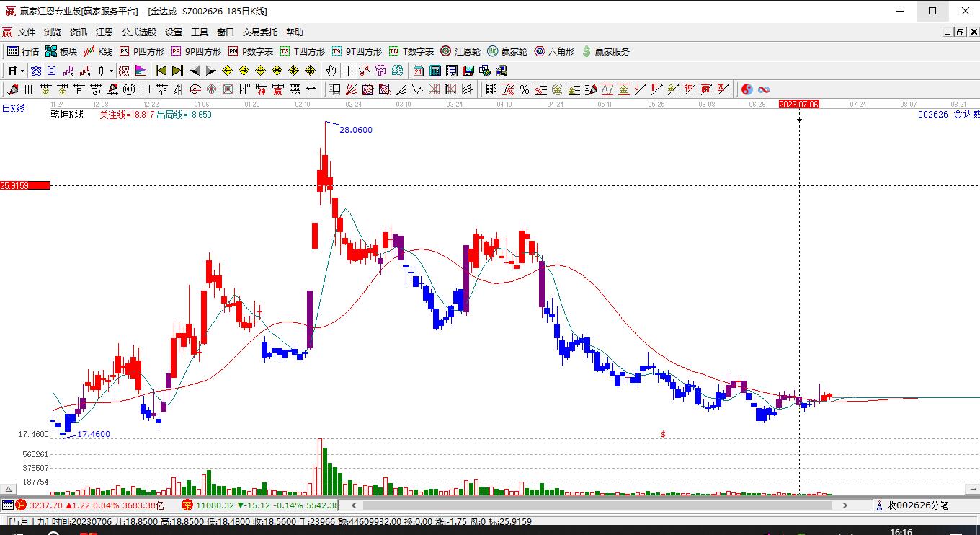
Task: Open the 资讯 menu
Action: pos(79,32)
